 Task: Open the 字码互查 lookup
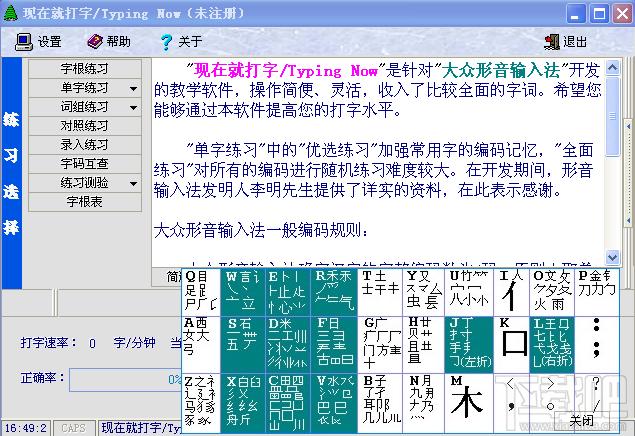85,164
